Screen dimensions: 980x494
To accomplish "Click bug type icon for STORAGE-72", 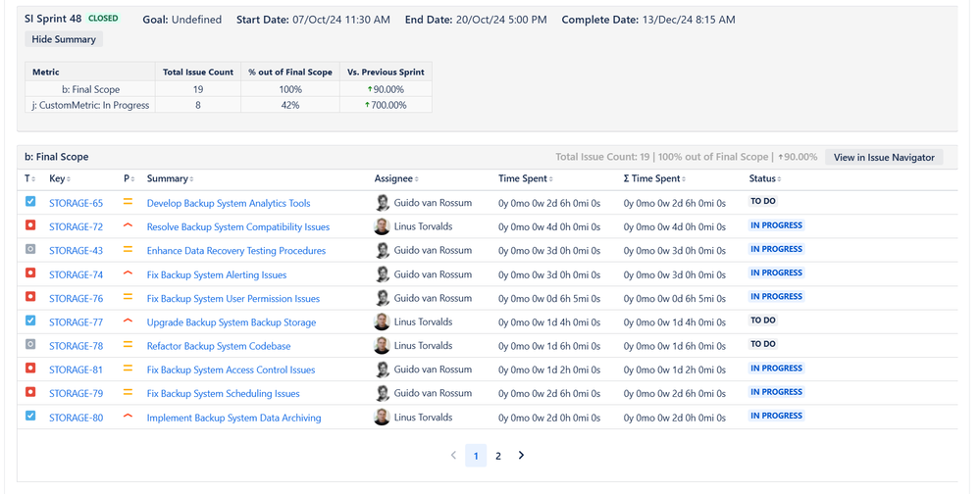I will (30, 224).
